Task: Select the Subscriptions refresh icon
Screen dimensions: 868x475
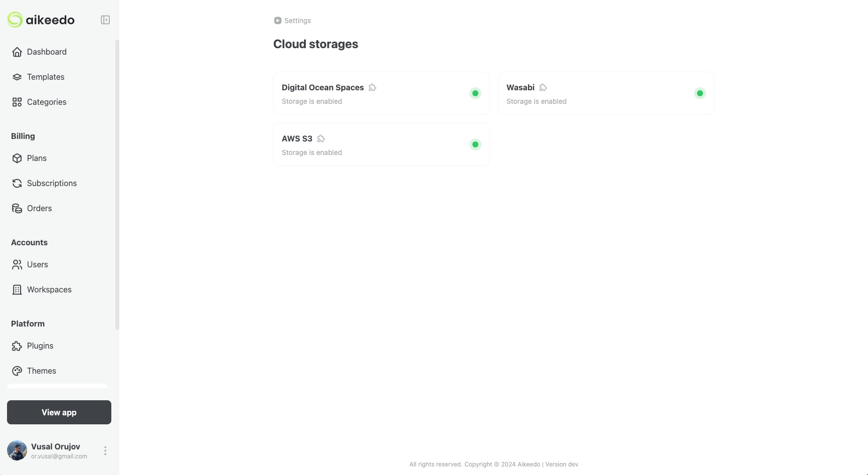Action: tap(17, 183)
